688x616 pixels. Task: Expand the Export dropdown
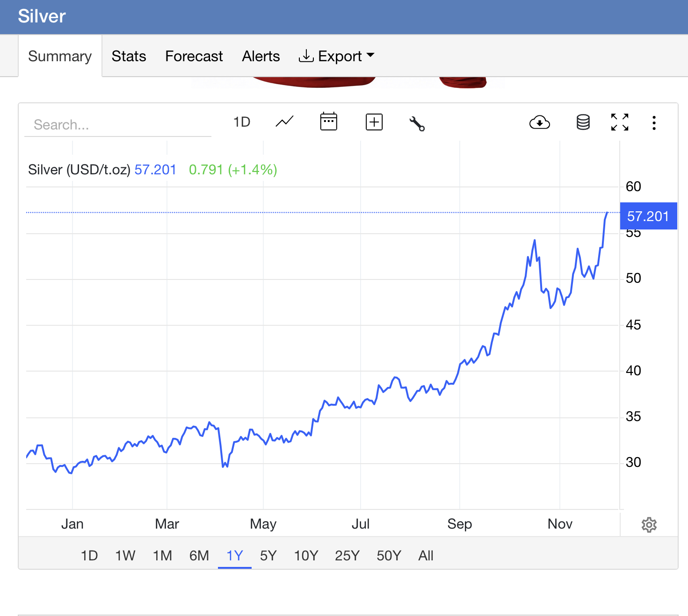(x=337, y=56)
